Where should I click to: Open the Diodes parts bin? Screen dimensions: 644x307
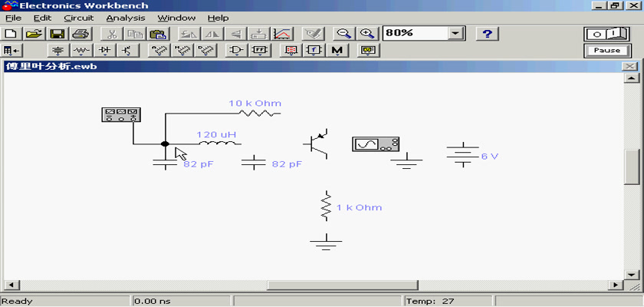click(105, 51)
